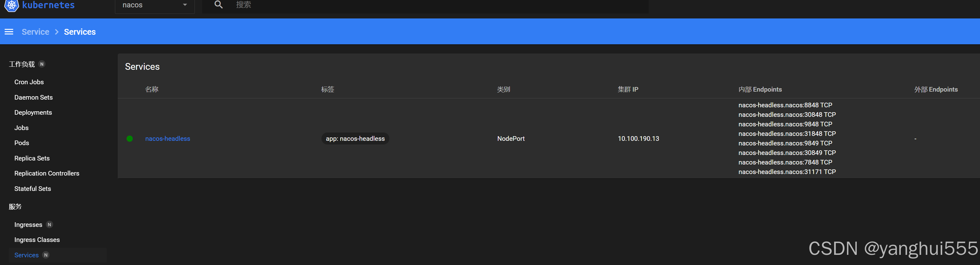Image resolution: width=980 pixels, height=265 pixels.
Task: Open Daemon Sets in sidebar
Action: coord(33,97)
